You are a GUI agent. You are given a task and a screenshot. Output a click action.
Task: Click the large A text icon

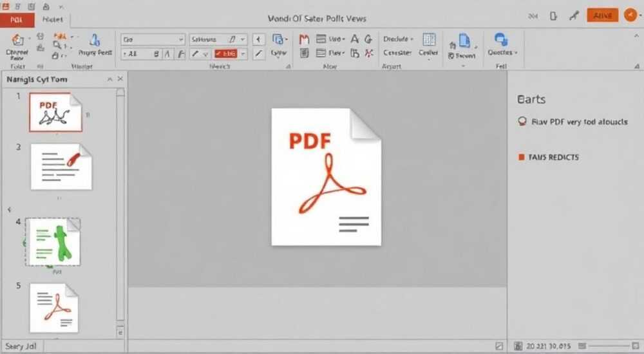[355, 39]
